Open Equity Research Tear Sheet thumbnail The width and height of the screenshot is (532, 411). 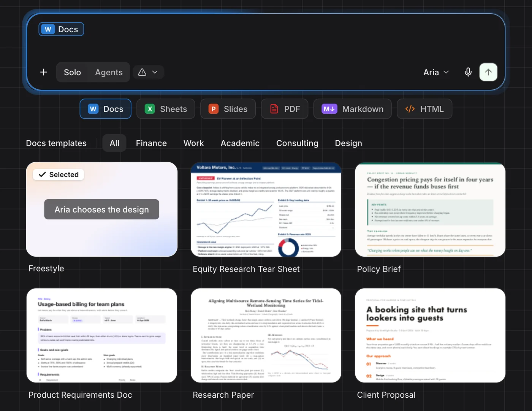pyautogui.click(x=266, y=209)
